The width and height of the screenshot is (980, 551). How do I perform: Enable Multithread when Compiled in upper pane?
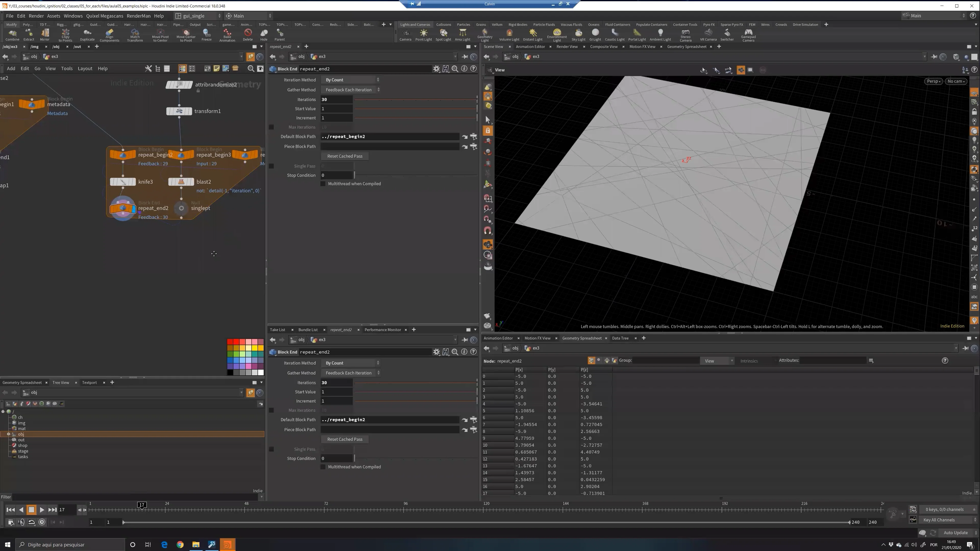click(323, 184)
